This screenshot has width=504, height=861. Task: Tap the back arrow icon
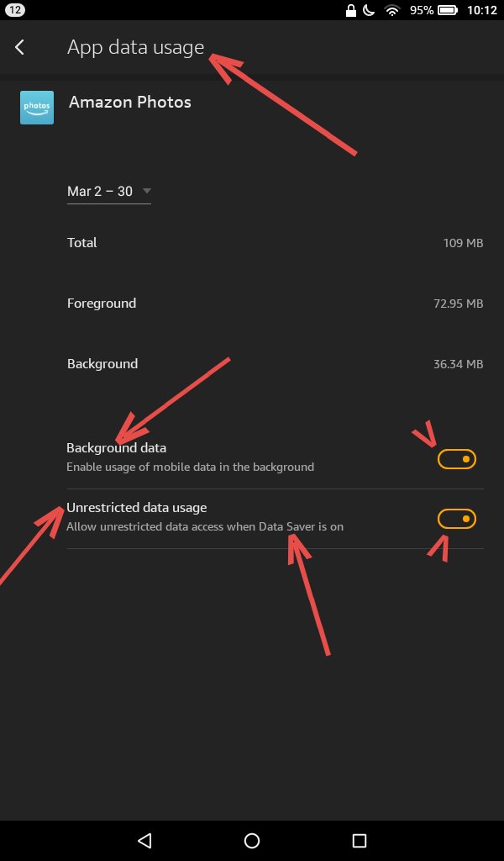20,48
